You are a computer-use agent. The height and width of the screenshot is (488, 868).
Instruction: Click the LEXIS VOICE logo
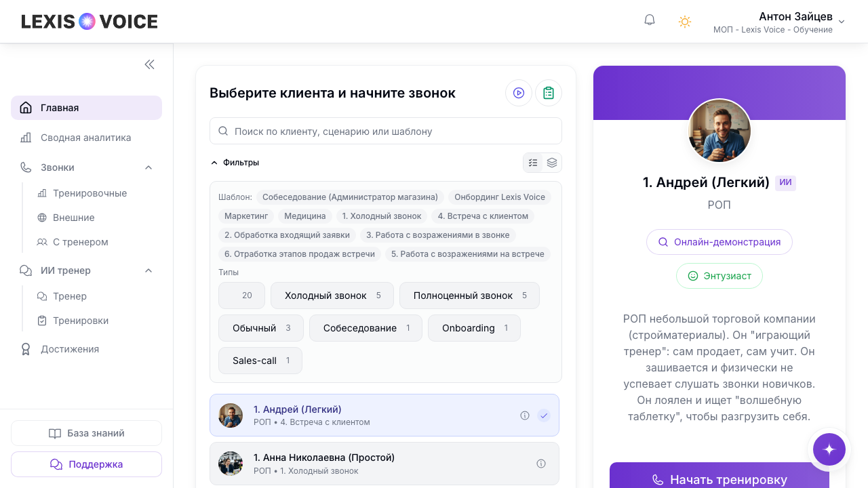pyautogui.click(x=90, y=22)
